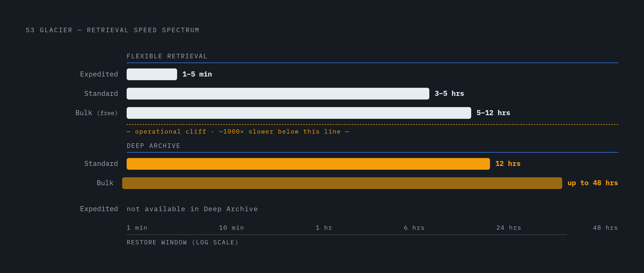
Task: Click the 'Standard' label under Flexible Retrieval
Action: pyautogui.click(x=101, y=94)
